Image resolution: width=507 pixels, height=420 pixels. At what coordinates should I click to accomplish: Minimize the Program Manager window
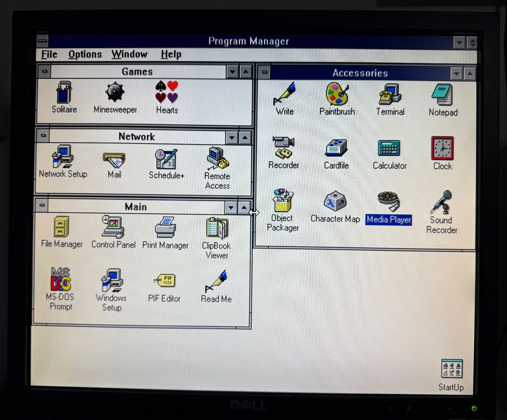pyautogui.click(x=459, y=43)
